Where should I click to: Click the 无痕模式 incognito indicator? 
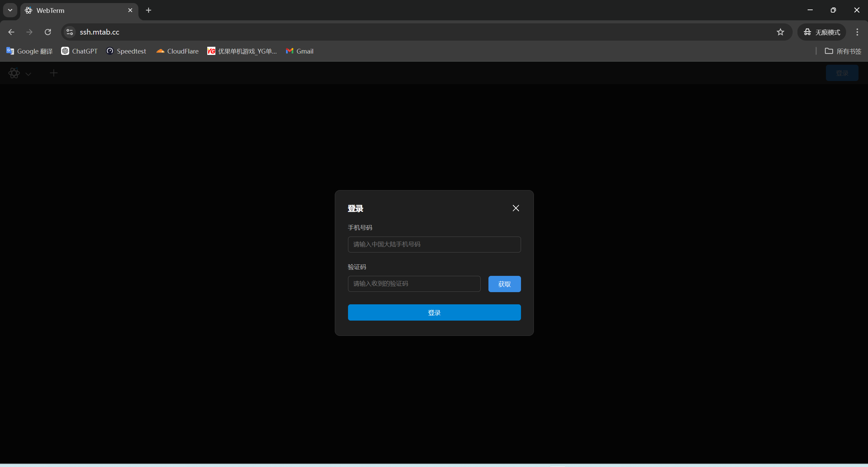tap(822, 32)
